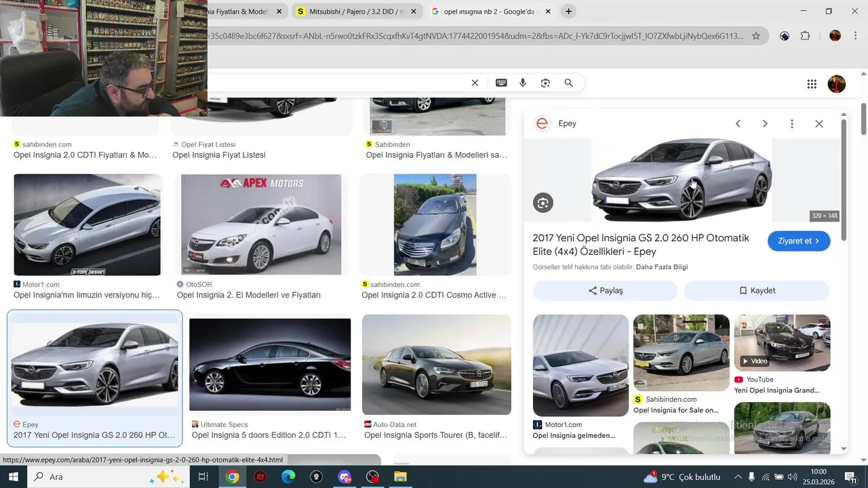Click 'Opel Insignia Sports Tourer (B, facelif' caption
Screen dimensions: 868x488
pyautogui.click(x=436, y=436)
